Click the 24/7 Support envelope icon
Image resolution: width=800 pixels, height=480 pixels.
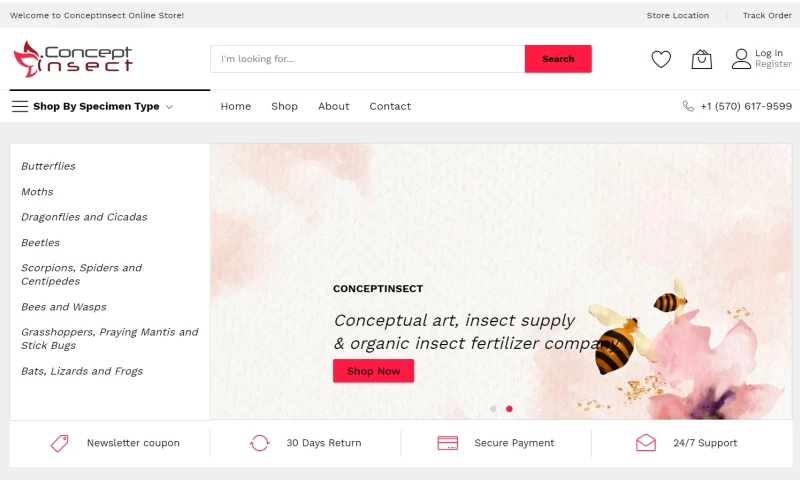(646, 443)
